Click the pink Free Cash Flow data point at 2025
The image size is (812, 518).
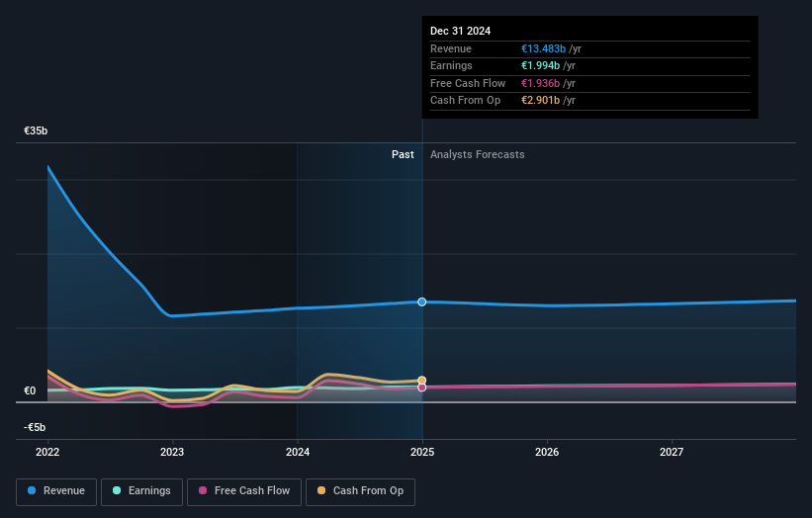pyautogui.click(x=422, y=388)
